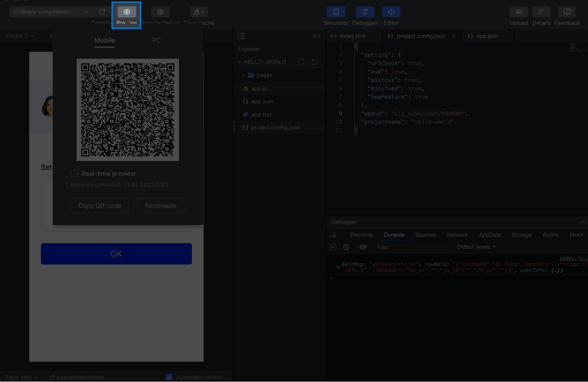Click the Preview eye icon in toolbar
This screenshot has height=382, width=588.
127,12
